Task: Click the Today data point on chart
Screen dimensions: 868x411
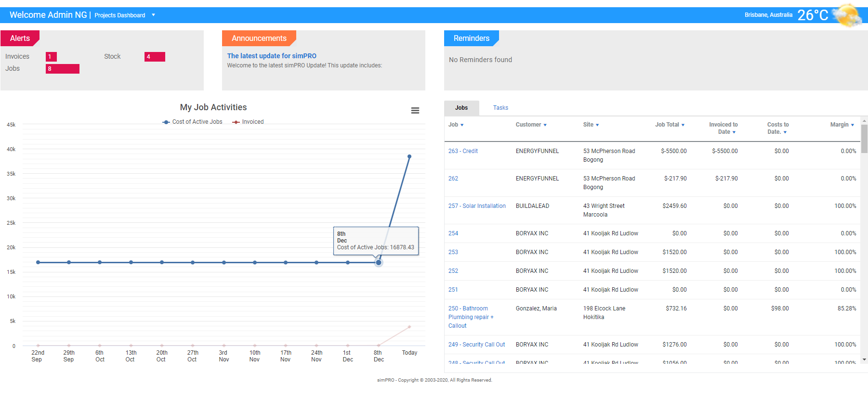Action: click(x=409, y=156)
